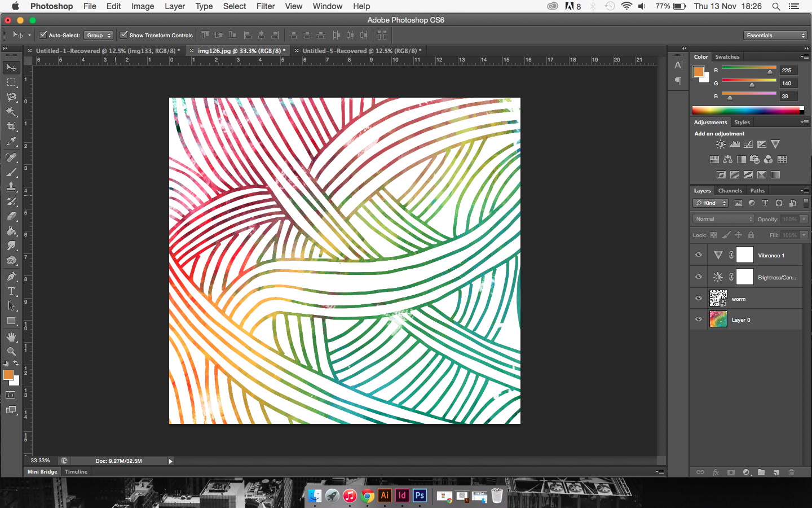Hide the worm layer
The height and width of the screenshot is (508, 812).
pyautogui.click(x=699, y=299)
